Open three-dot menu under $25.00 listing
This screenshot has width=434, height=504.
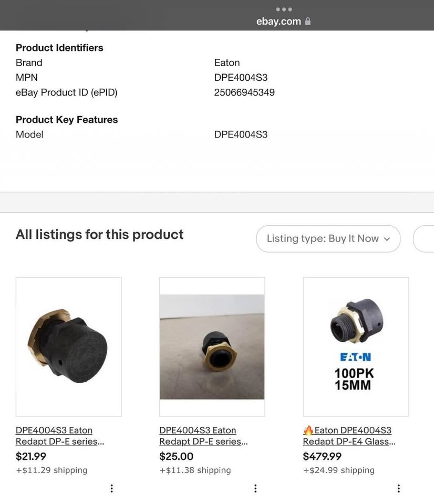coord(255,489)
